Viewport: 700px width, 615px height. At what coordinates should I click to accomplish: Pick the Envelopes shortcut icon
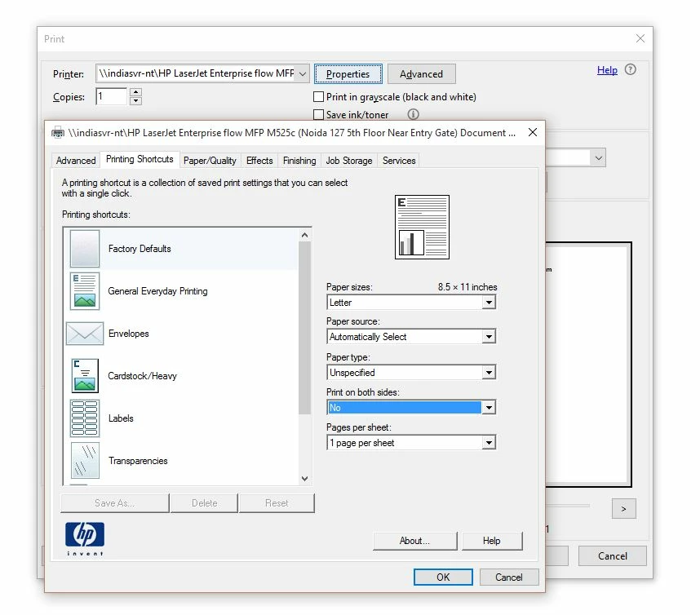[x=84, y=334]
